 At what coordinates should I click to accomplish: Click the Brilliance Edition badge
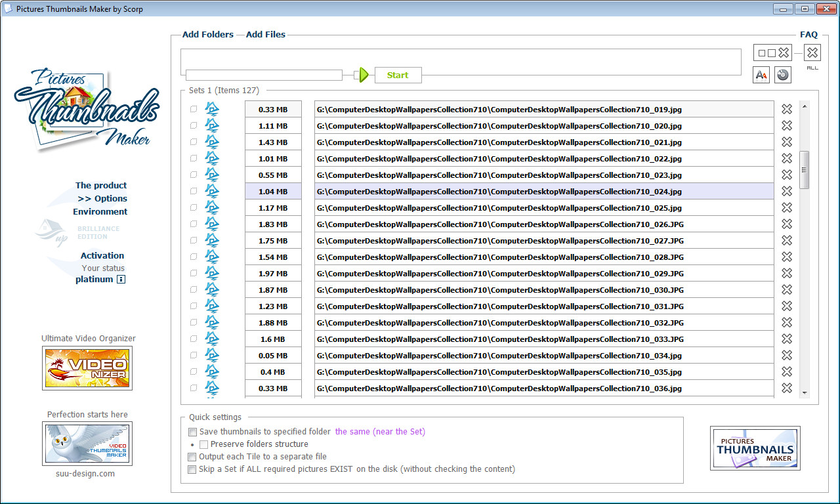click(x=77, y=232)
